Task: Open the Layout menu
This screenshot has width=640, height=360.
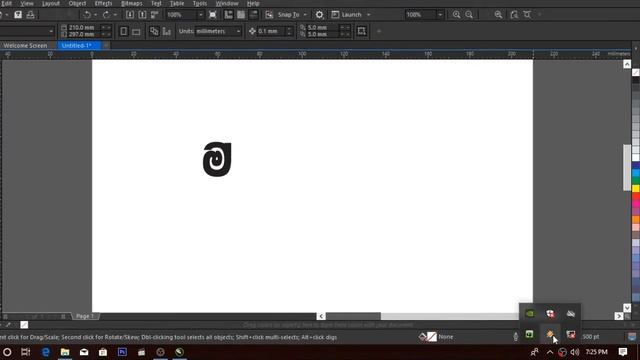Action: 51,3
